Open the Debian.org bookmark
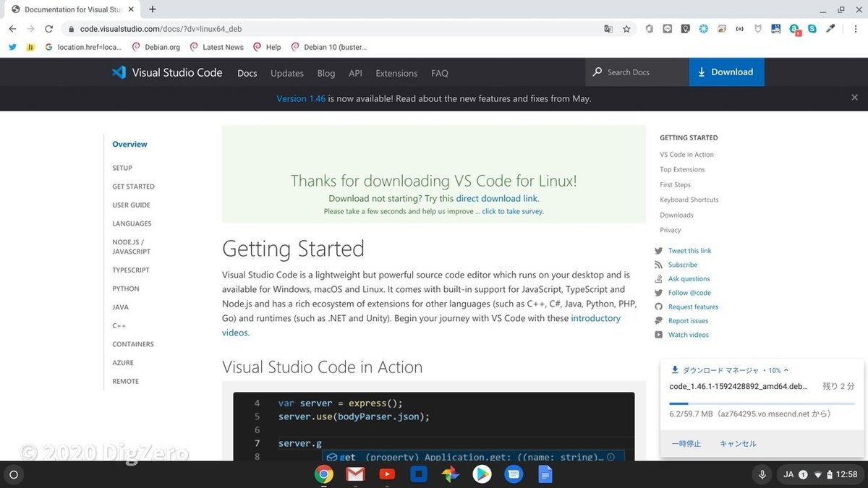Viewport: 868px width, 488px height. click(x=156, y=47)
